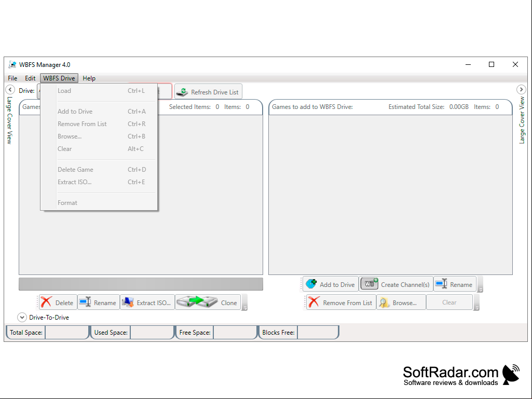Choose the Clear menu entry with Alt+C
Viewport: 532px width, 399px height.
[x=99, y=149]
